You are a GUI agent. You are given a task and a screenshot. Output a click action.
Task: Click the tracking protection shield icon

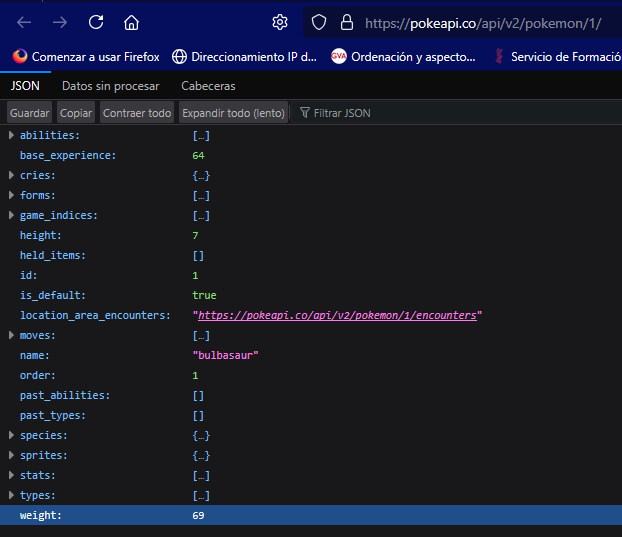click(x=319, y=23)
